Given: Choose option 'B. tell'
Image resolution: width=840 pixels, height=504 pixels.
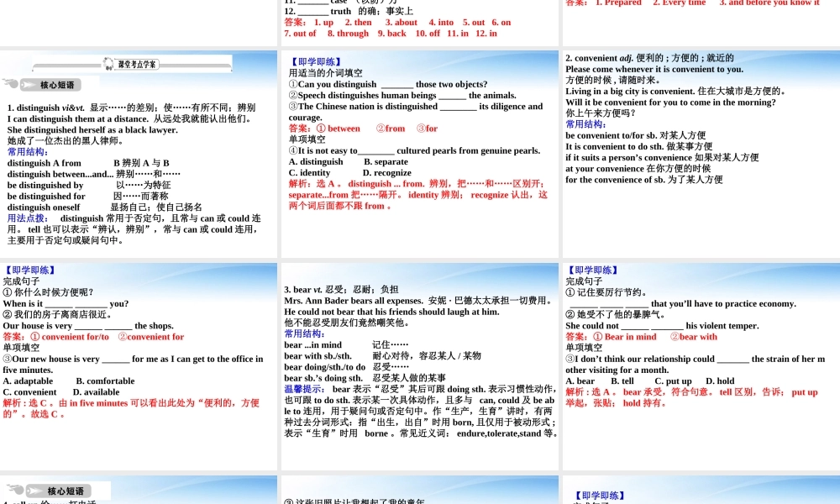Looking at the screenshot, I should click(x=622, y=381).
